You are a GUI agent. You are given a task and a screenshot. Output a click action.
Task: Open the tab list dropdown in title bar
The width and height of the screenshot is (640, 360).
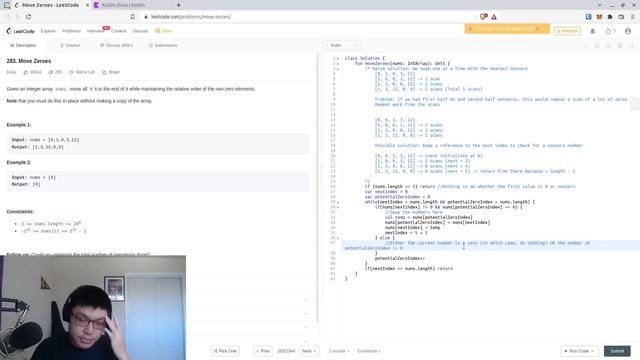[599, 5]
